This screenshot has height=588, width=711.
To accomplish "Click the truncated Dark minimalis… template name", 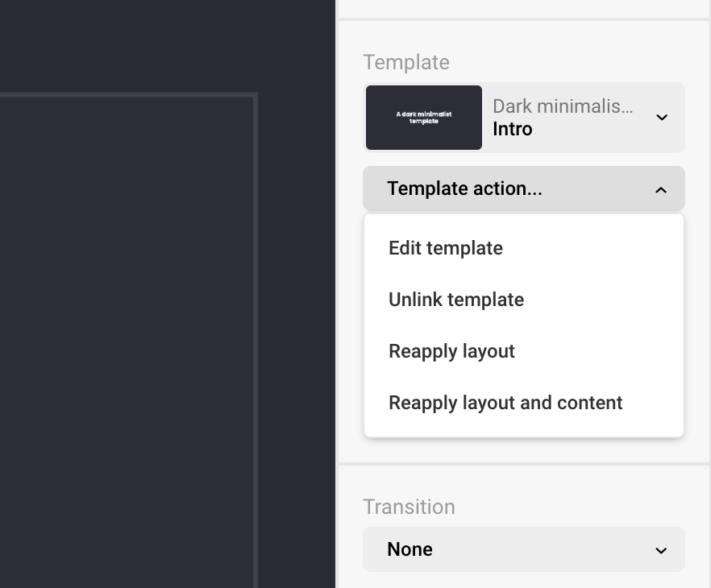I will 562,106.
